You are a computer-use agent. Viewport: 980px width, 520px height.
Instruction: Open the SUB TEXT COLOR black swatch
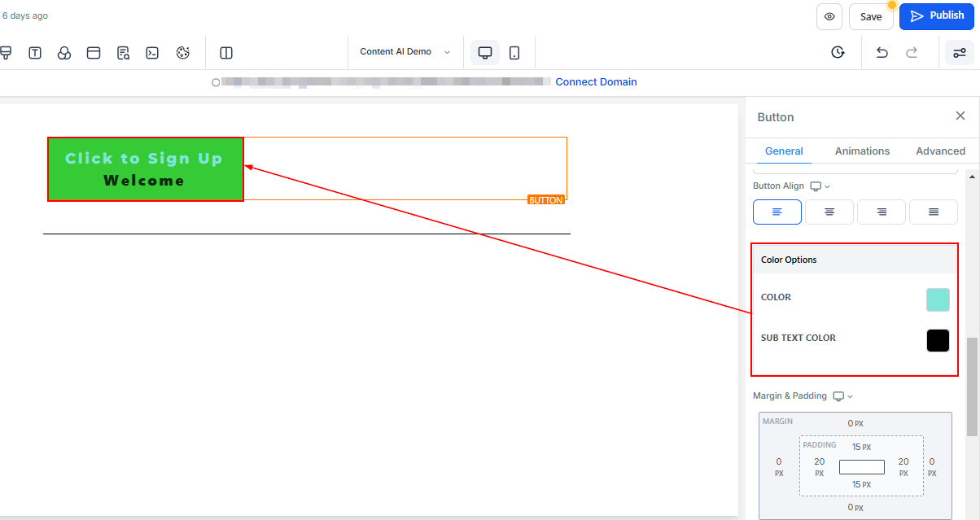[938, 340]
